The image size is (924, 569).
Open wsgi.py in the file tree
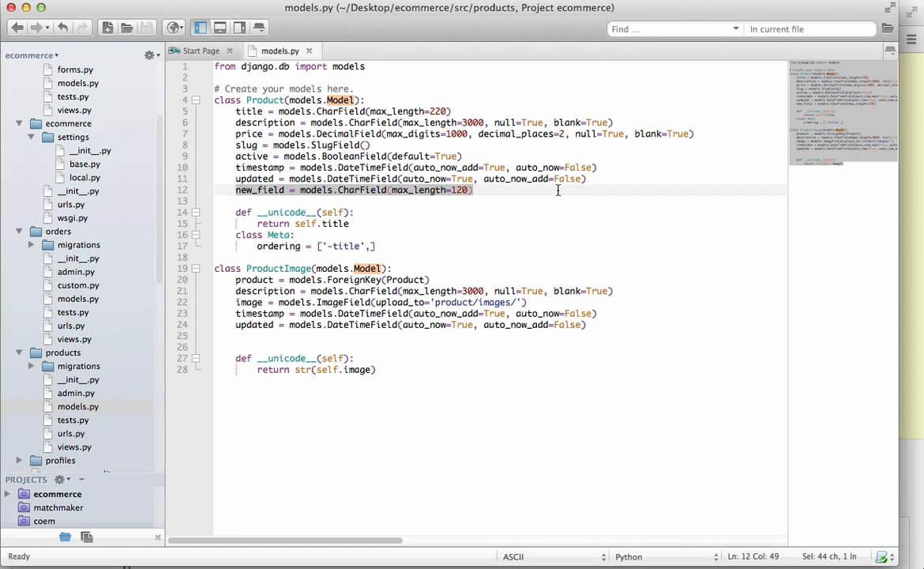pyautogui.click(x=73, y=217)
